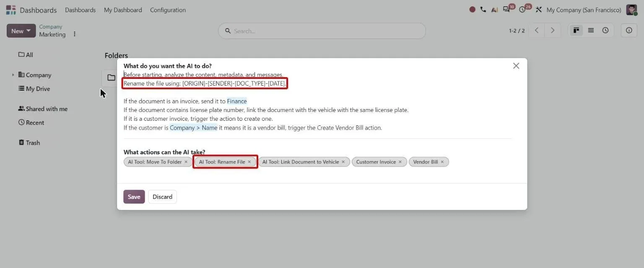This screenshot has width=644, height=268.
Task: Click the Folders section heading
Action: click(x=116, y=55)
